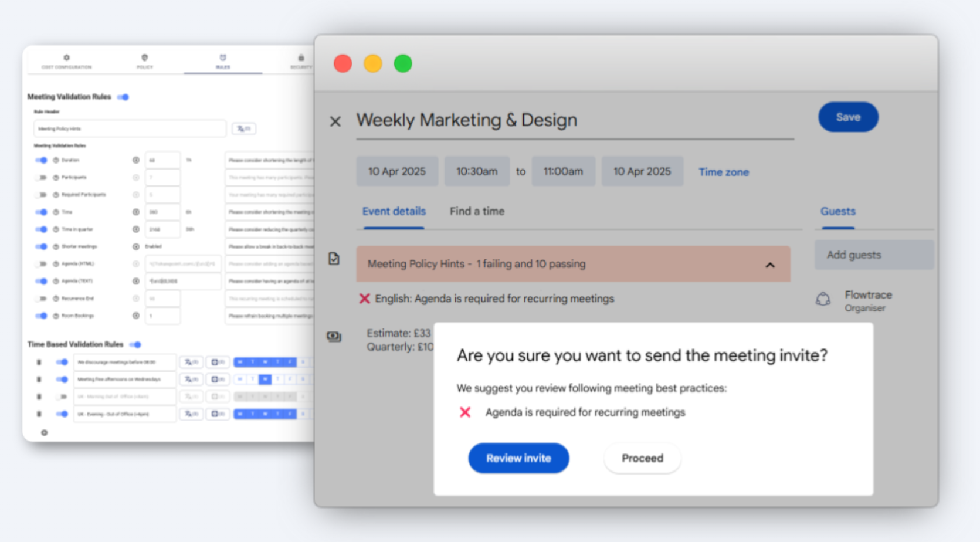This screenshot has width=980, height=542.
Task: Toggle the Meeting Validation Rules master switch
Action: [123, 97]
